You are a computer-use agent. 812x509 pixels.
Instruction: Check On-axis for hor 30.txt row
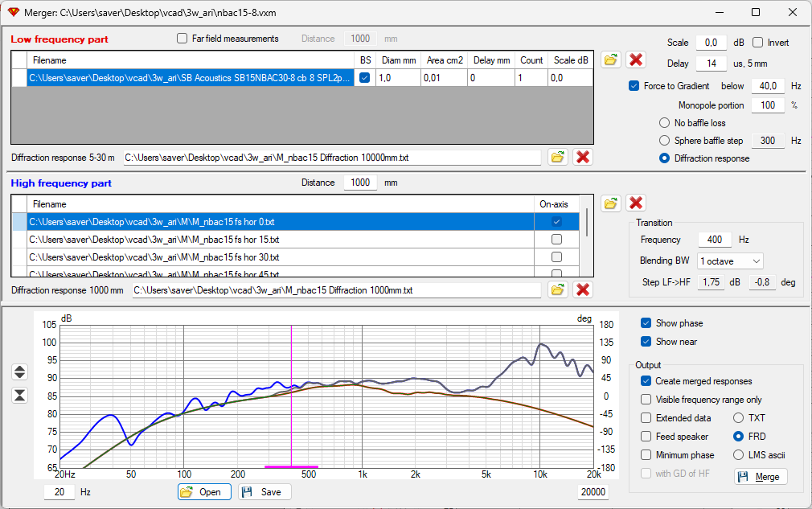[x=556, y=257]
